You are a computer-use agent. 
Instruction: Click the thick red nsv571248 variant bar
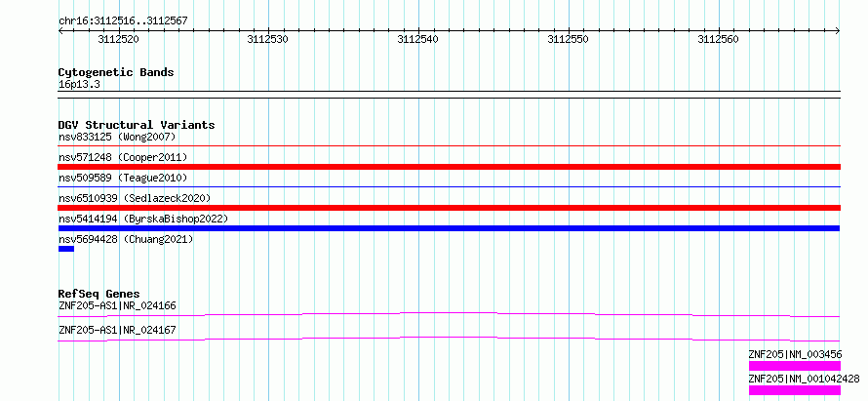tap(450, 167)
